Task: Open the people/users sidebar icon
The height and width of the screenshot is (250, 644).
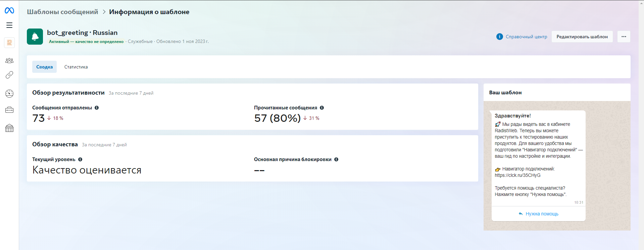Action: [9, 60]
